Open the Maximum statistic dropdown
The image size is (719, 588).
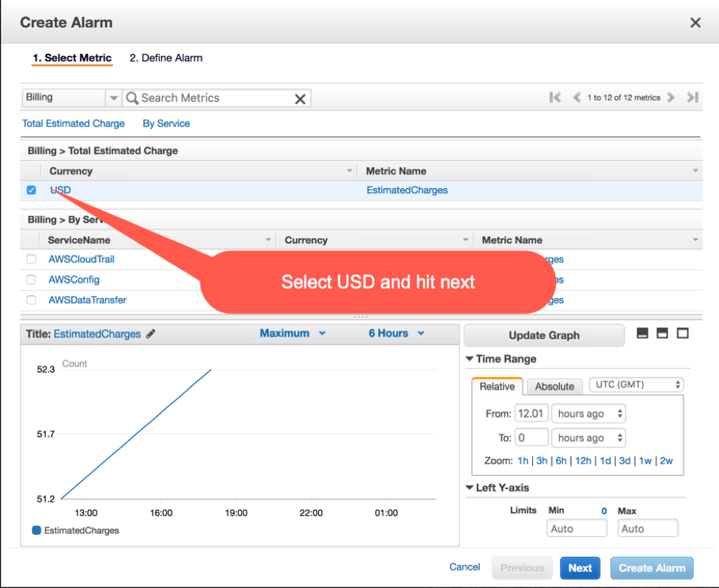coord(292,333)
